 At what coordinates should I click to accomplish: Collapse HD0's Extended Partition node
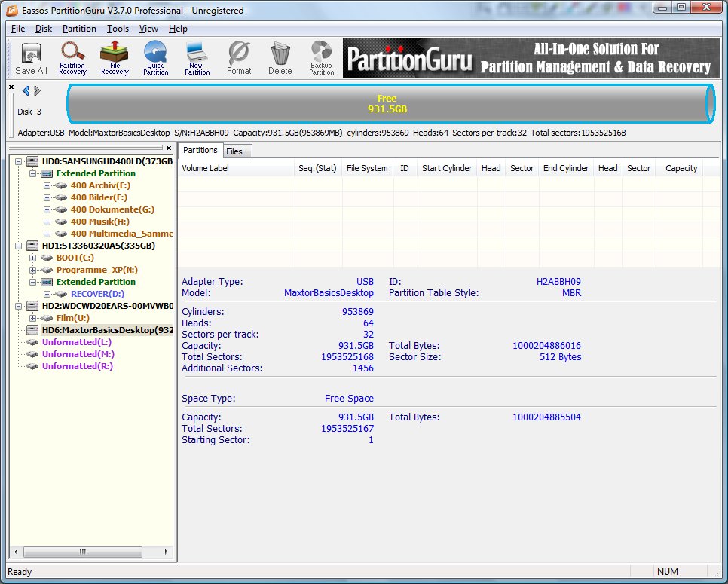32,173
